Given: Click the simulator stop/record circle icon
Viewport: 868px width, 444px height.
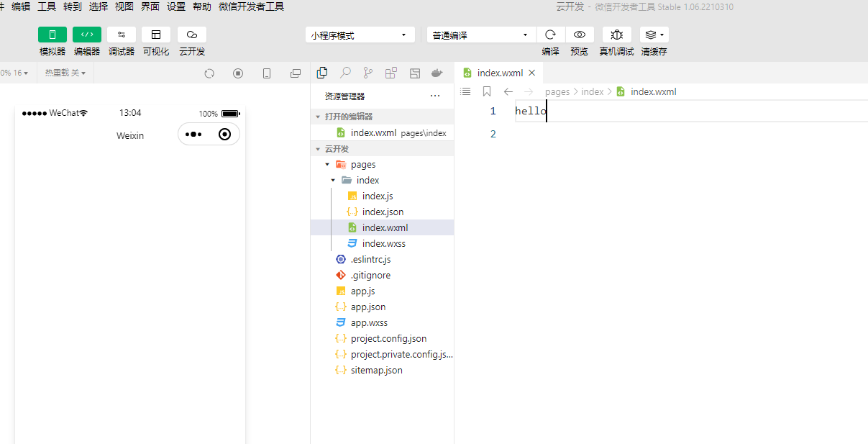Looking at the screenshot, I should 238,73.
